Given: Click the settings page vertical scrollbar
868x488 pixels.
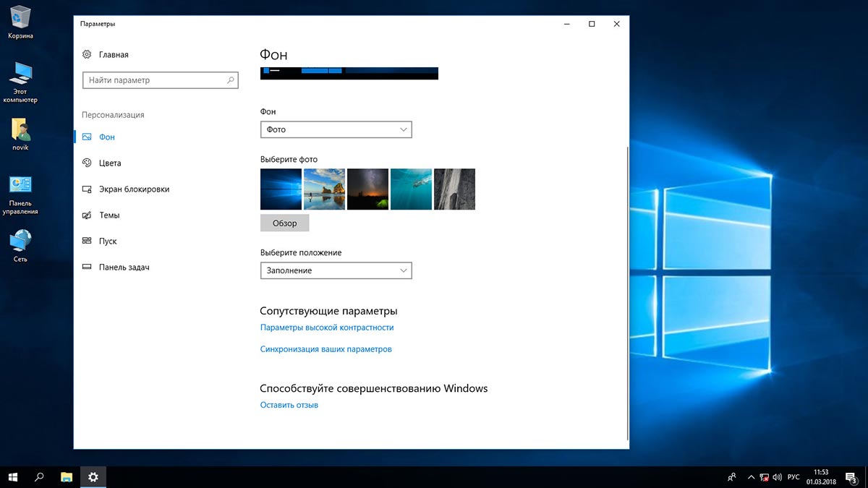Looking at the screenshot, I should [627, 293].
